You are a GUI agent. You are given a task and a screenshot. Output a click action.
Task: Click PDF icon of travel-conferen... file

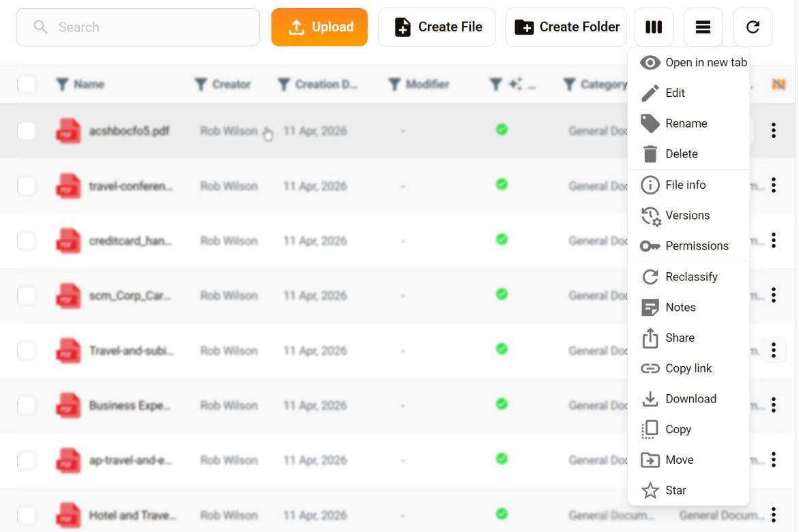click(68, 186)
